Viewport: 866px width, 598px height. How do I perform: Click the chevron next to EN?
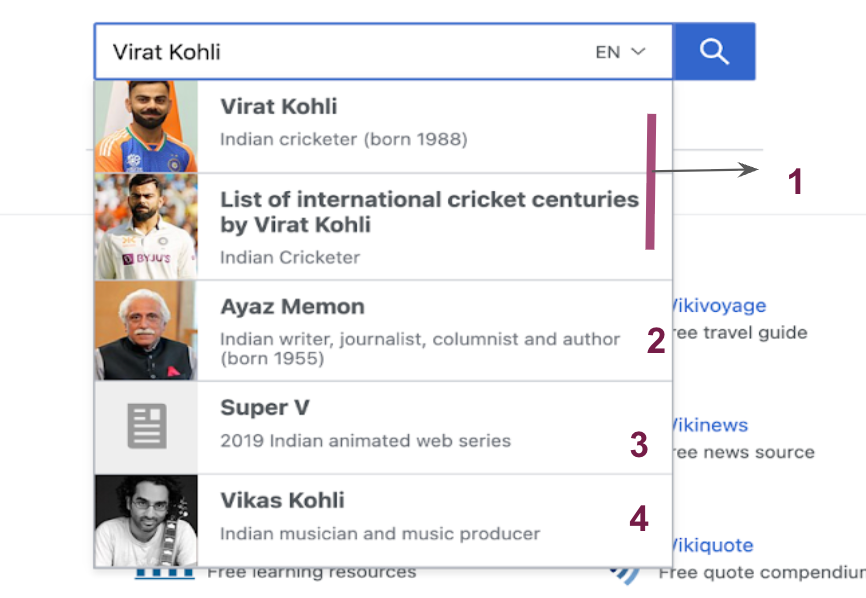(x=638, y=51)
